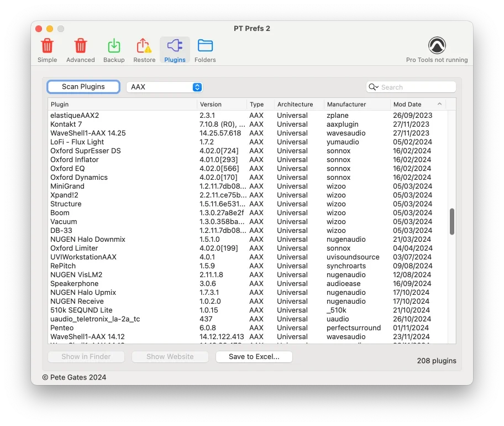Screen dimensions: 504x426
Task: Open the Advanced trash prefs tool
Action: click(80, 50)
